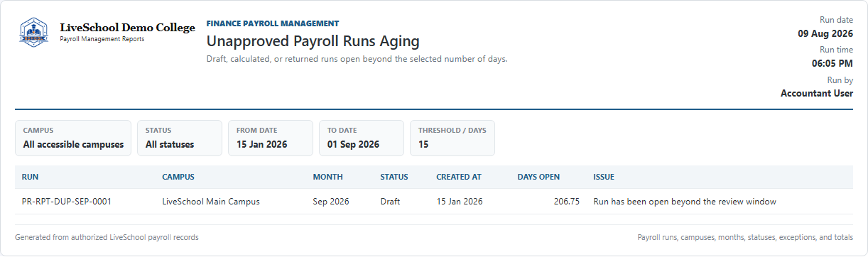Click the footer note about authorized payroll records

[107, 237]
